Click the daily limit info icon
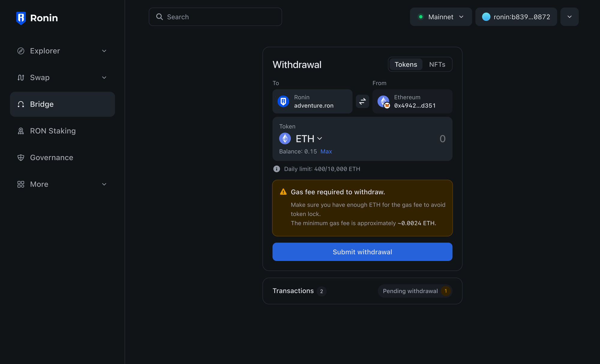600x364 pixels. click(x=276, y=169)
